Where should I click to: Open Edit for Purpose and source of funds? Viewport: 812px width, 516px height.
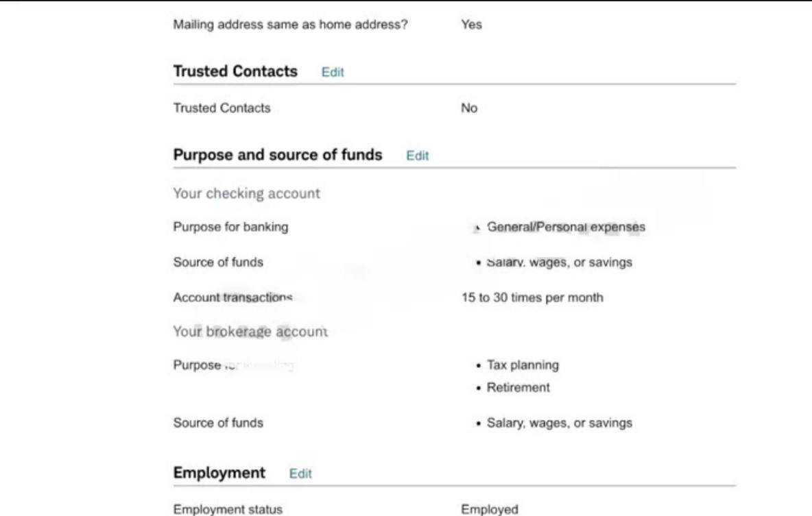417,156
